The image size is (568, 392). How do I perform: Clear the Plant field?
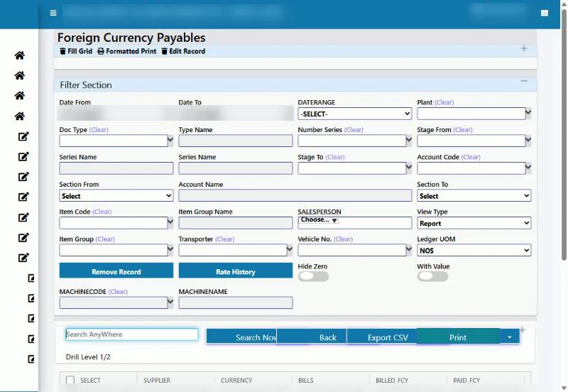(x=444, y=102)
